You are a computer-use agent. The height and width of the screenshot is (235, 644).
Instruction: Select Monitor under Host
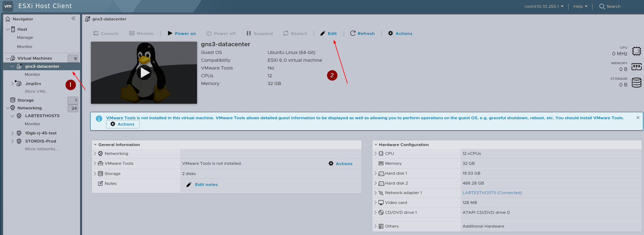25,47
